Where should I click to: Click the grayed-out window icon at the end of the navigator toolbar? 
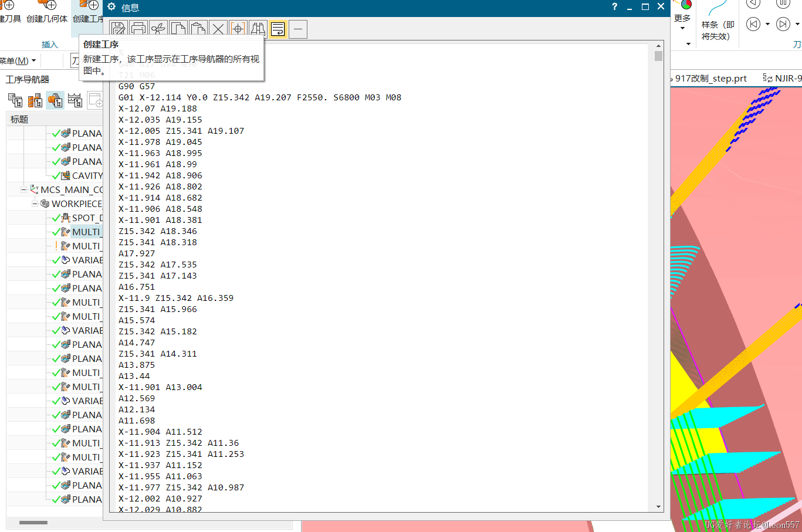point(94,100)
